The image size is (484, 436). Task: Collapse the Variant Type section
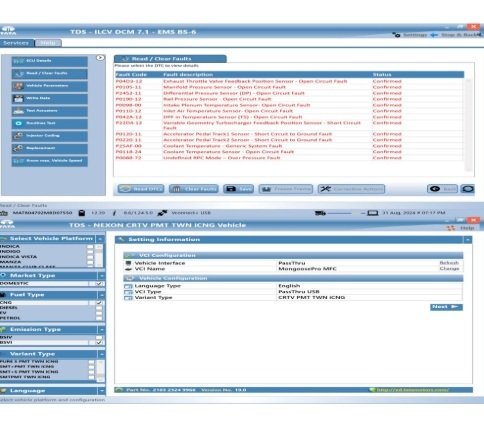[101, 354]
